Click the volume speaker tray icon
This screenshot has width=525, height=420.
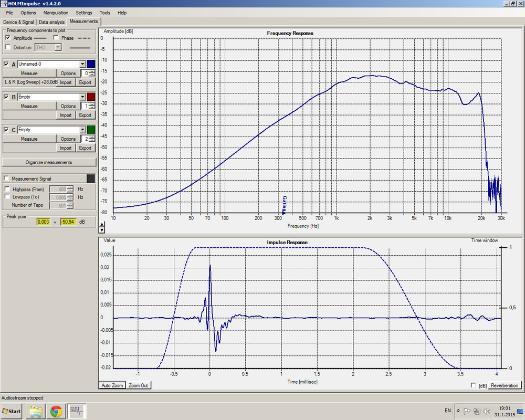(487, 411)
